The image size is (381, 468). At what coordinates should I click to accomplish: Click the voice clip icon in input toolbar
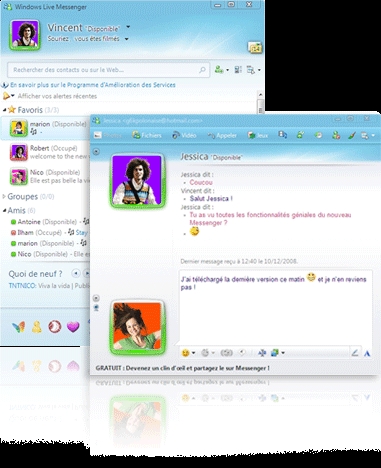(242, 352)
